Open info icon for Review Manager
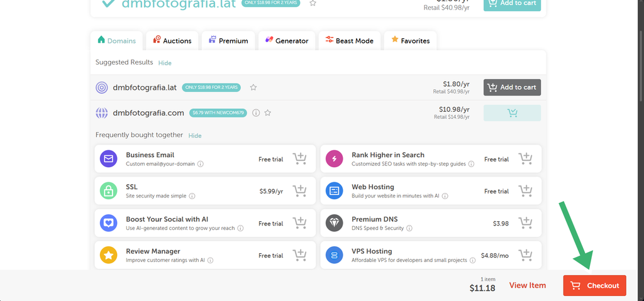The height and width of the screenshot is (301, 644). (x=210, y=260)
